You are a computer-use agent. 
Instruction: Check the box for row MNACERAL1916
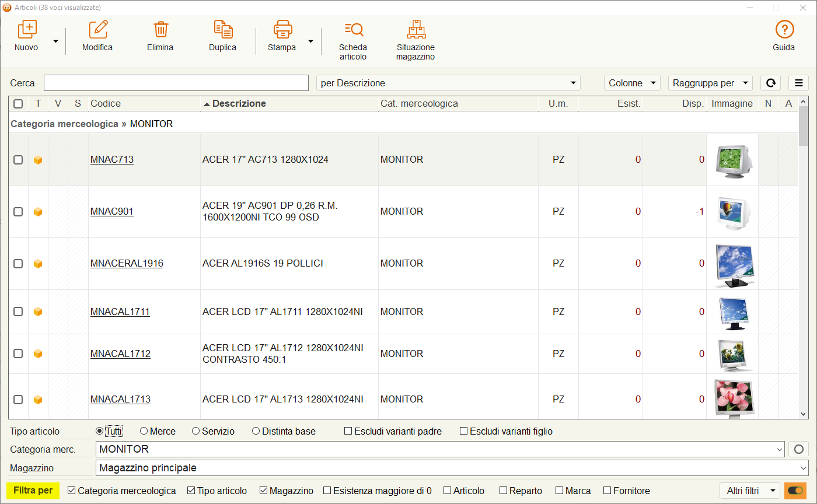click(x=18, y=264)
